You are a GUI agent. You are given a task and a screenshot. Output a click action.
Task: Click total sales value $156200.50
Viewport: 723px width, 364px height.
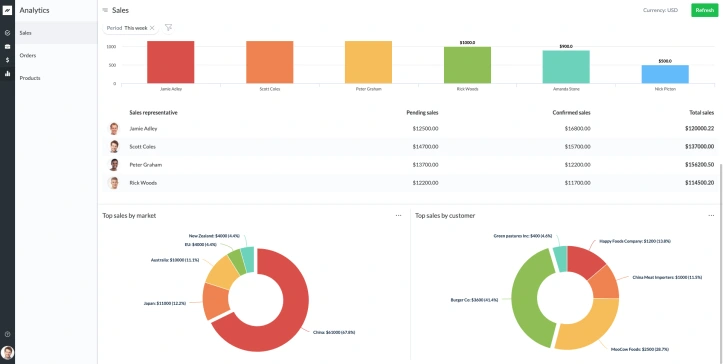point(699,165)
